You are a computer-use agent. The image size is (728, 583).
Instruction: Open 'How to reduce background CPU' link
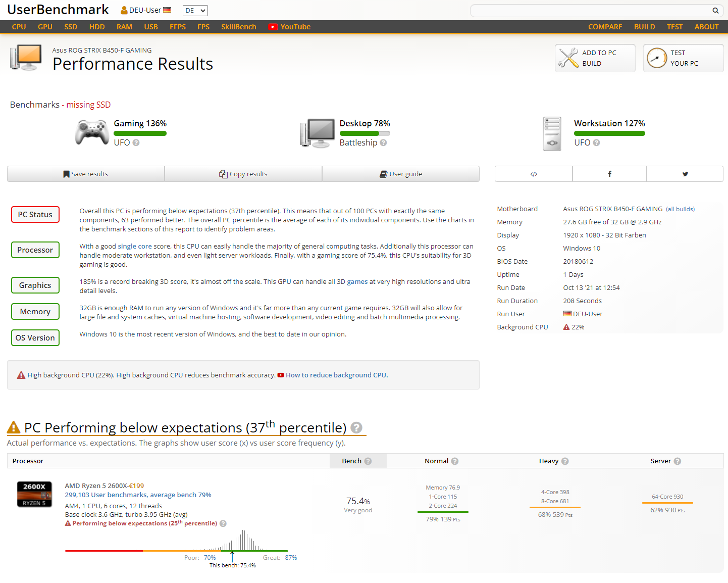(x=337, y=375)
